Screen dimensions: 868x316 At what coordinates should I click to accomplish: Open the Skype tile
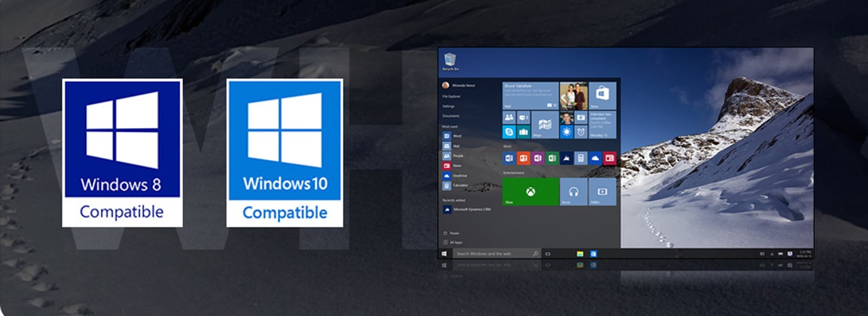coord(509,132)
